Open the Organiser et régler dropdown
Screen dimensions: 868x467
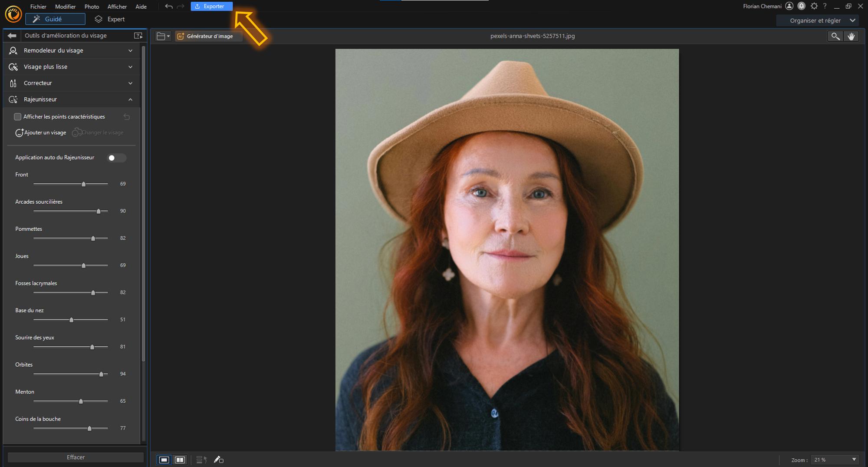pyautogui.click(x=818, y=20)
